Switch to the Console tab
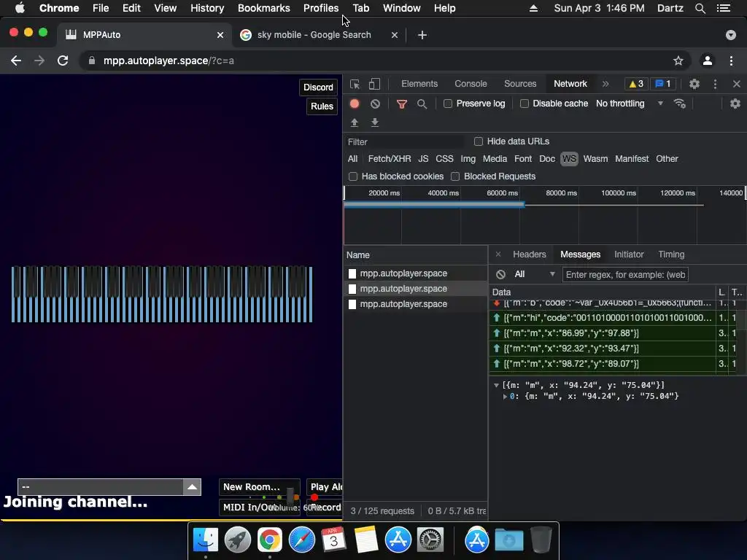Screen dimensions: 747x560 [x=471, y=84]
